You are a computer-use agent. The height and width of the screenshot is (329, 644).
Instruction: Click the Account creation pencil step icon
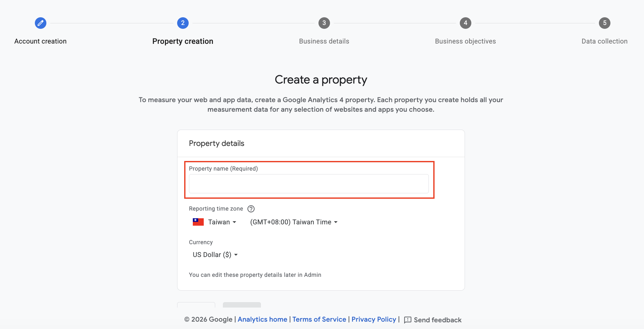(41, 23)
